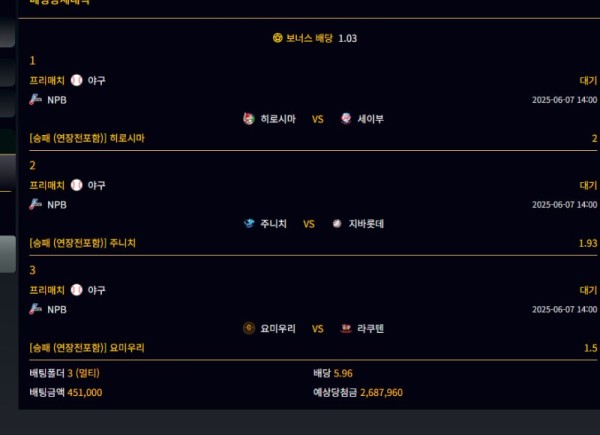The height and width of the screenshot is (435, 600).
Task: Click the 배팅금액 451,000 amount
Action: coord(84,392)
